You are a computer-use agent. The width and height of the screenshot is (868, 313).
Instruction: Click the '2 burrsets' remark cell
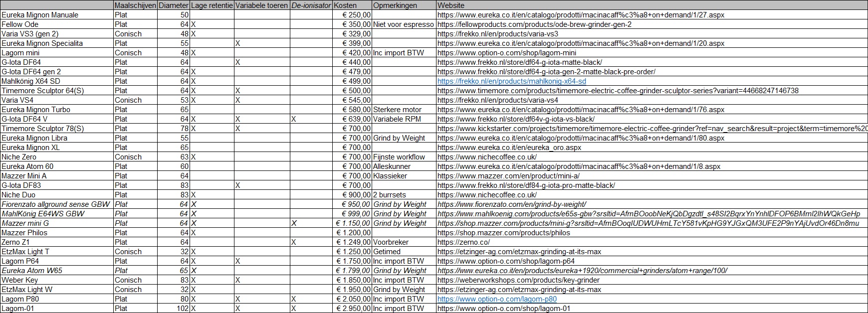click(405, 195)
